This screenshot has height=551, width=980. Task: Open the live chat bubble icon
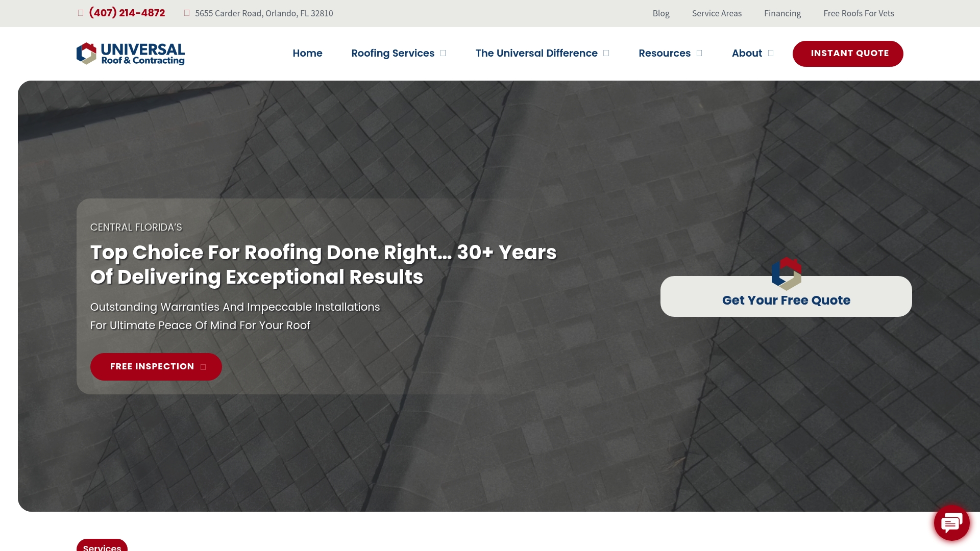[951, 523]
